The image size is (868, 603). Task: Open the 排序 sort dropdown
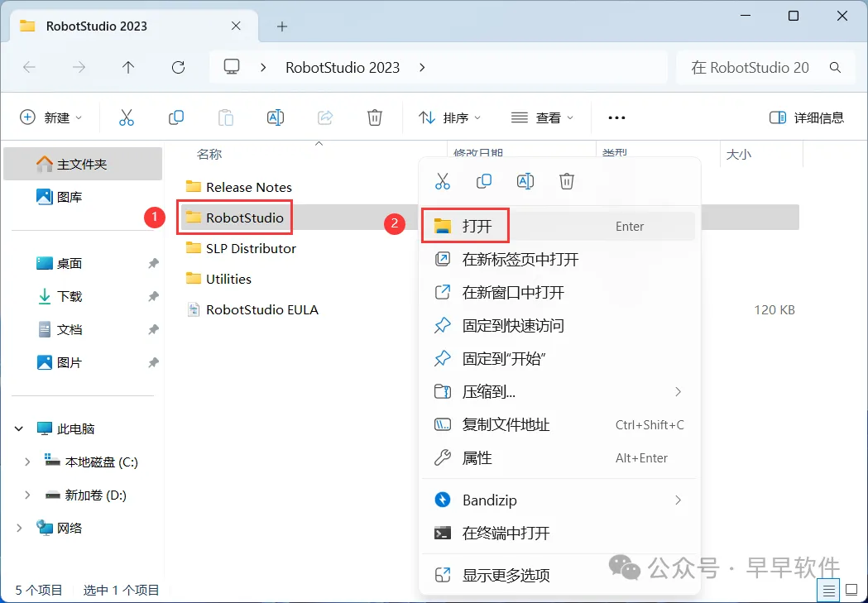coord(449,117)
